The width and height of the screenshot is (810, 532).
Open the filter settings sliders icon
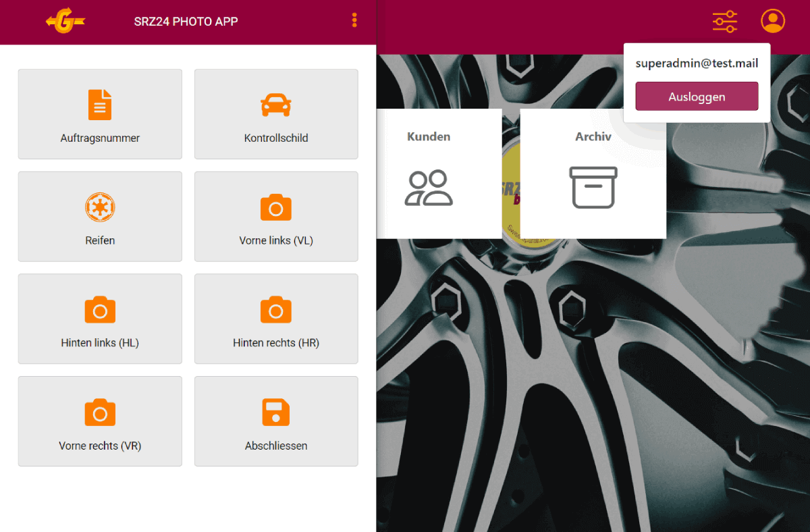[x=725, y=22]
